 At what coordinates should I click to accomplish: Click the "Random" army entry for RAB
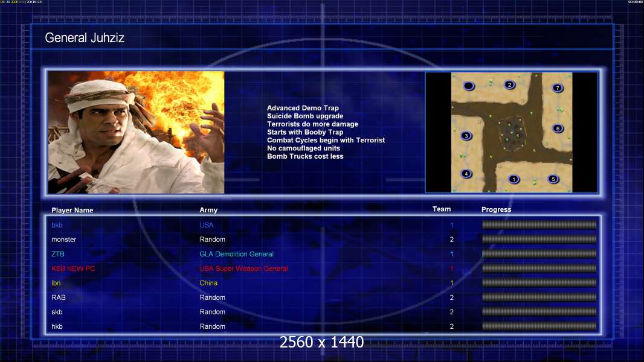(212, 297)
